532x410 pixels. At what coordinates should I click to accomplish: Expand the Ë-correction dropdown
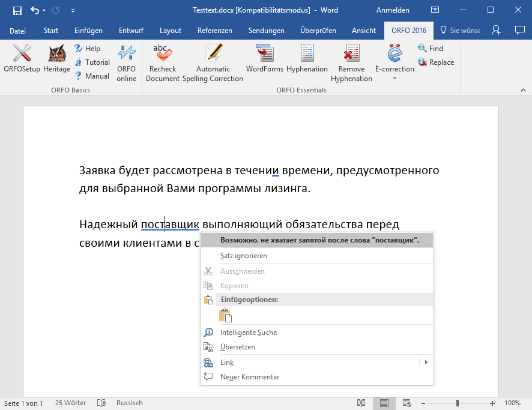[x=394, y=79]
